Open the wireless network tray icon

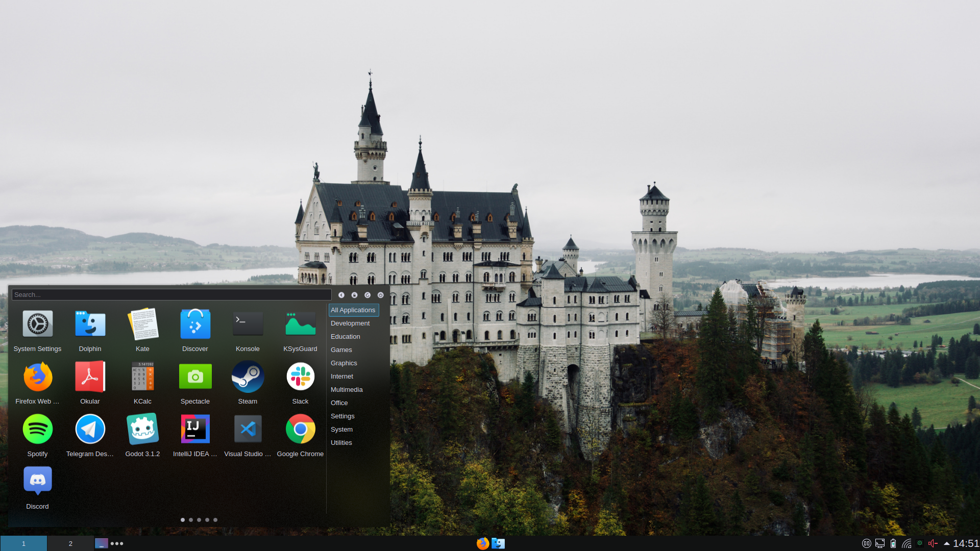point(906,543)
